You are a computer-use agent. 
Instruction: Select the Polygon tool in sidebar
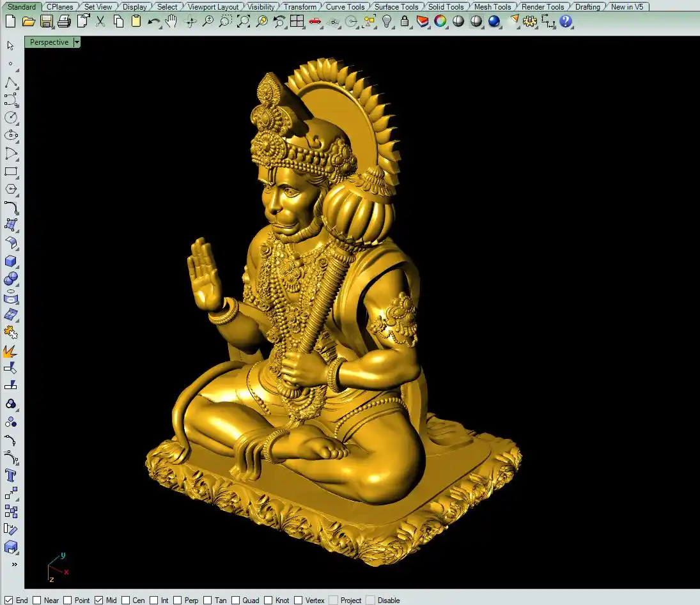pyautogui.click(x=11, y=190)
